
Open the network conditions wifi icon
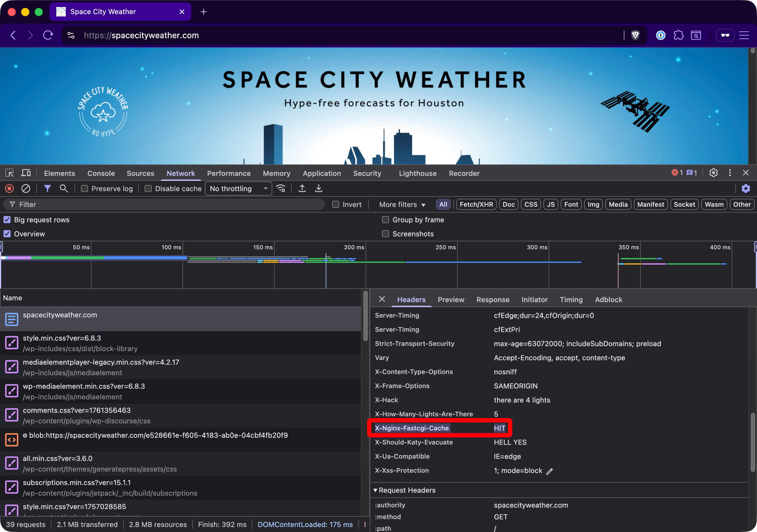click(281, 188)
